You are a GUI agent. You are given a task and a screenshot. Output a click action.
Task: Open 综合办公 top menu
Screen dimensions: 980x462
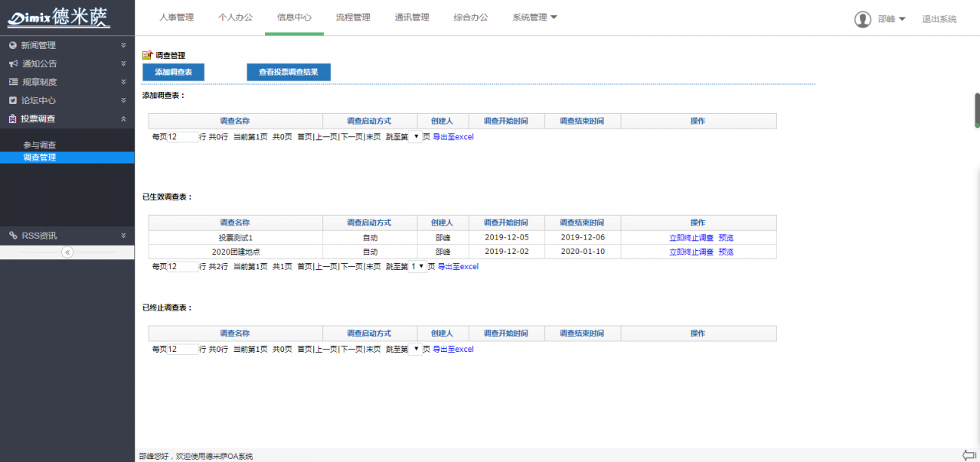(471, 17)
